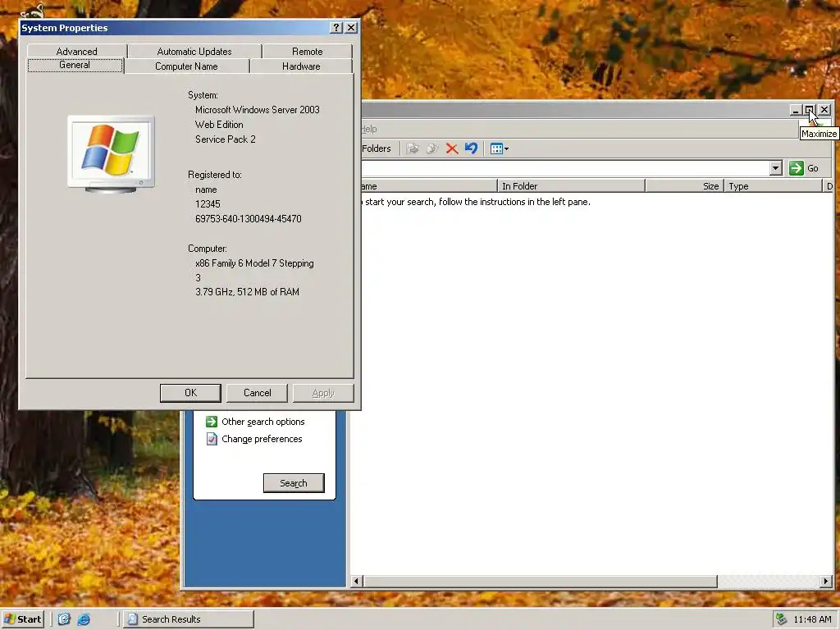Image resolution: width=840 pixels, height=630 pixels.
Task: Expand the address bar dropdown arrow
Action: (776, 168)
